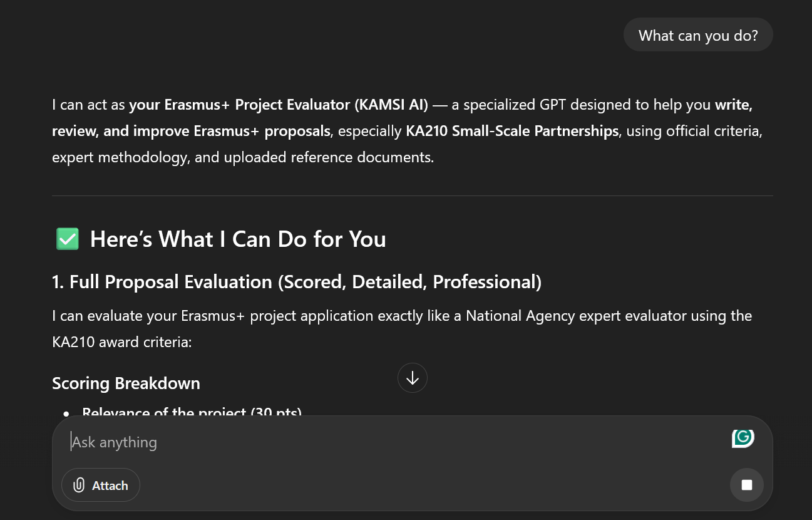The width and height of the screenshot is (812, 520).
Task: Click the horizontal divider below the intro
Action: click(412, 195)
